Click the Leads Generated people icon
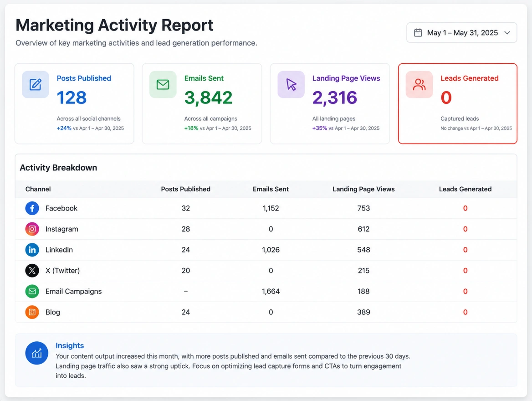This screenshot has height=401, width=532. [419, 85]
